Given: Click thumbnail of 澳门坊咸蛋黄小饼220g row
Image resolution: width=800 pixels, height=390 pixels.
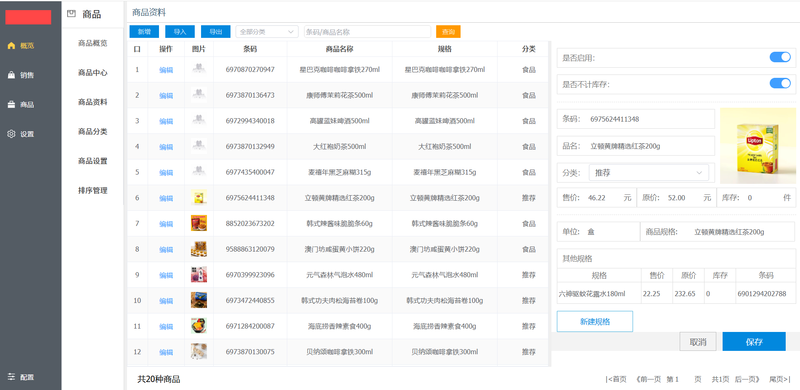Looking at the screenshot, I should pyautogui.click(x=199, y=249).
